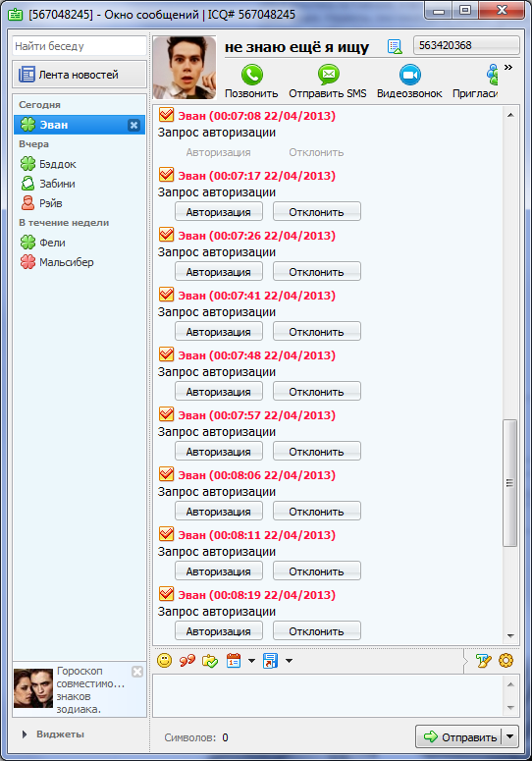Viewport: 532px width, 761px height.
Task: Open the Бэддок conversation
Action: tap(80, 164)
